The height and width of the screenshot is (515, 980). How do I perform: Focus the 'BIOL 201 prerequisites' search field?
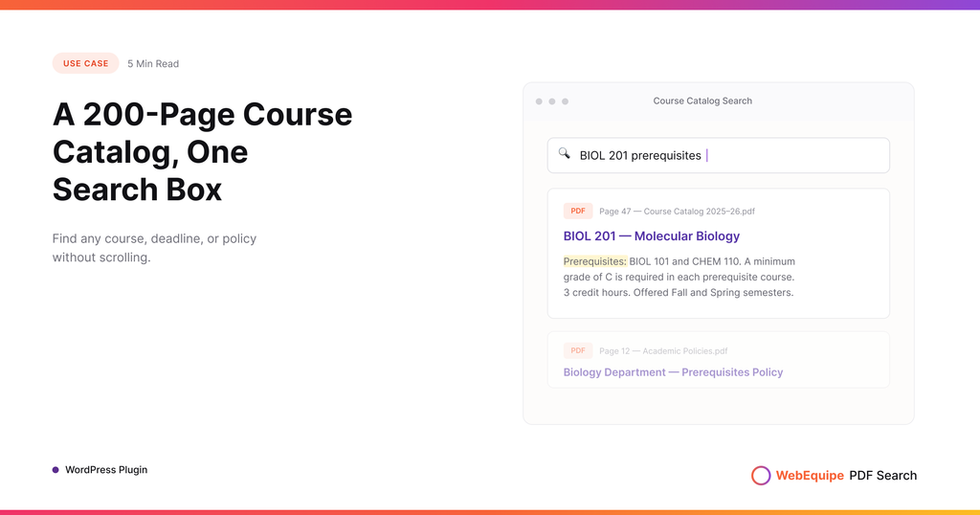pos(718,155)
